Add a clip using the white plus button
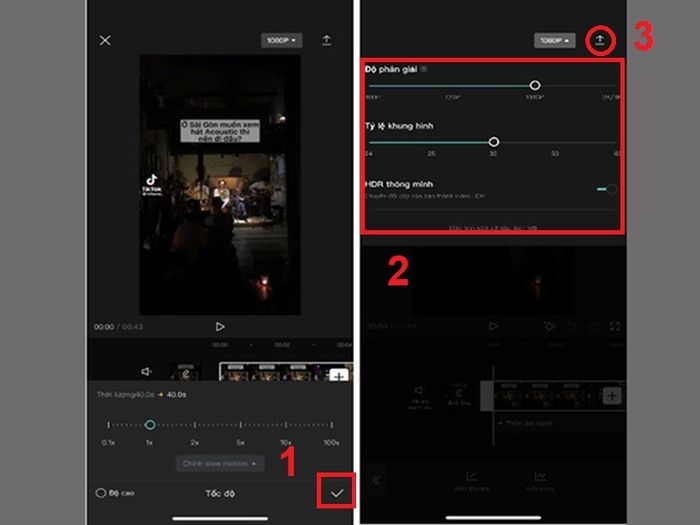 339,376
